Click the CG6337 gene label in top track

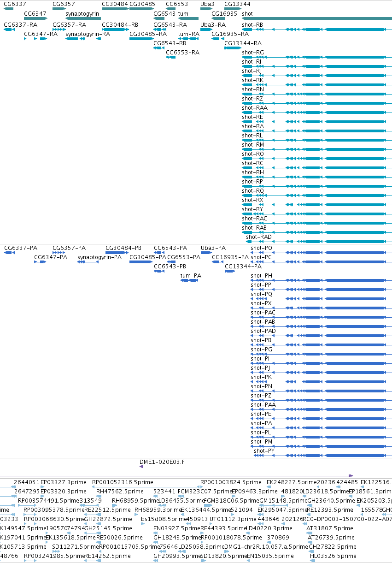[15, 4]
